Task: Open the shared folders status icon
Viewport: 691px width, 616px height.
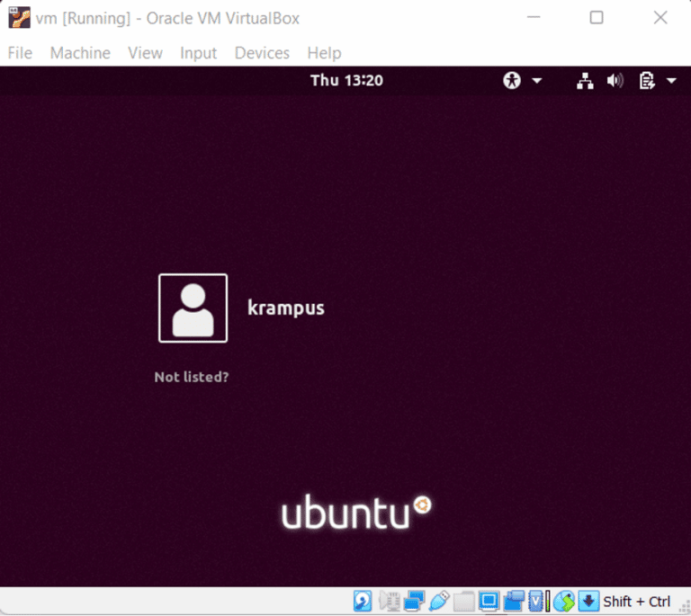Action: (463, 601)
